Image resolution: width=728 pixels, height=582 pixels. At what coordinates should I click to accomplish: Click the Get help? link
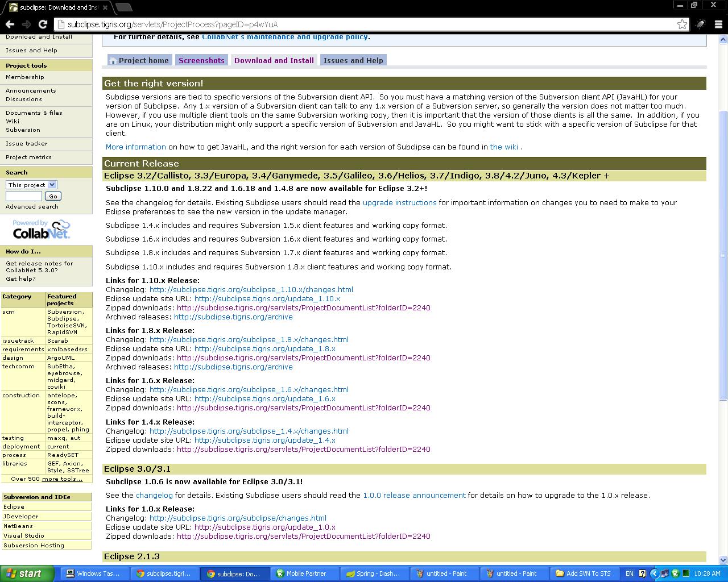[20, 278]
